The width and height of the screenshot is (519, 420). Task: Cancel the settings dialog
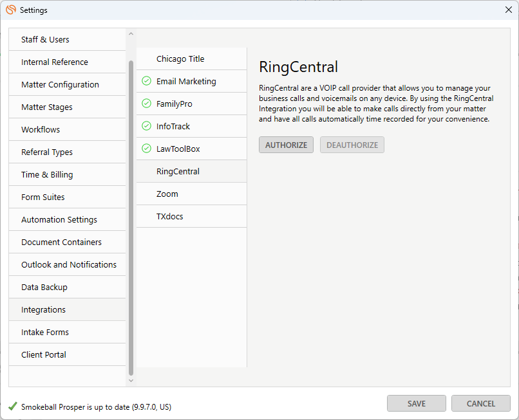[480, 403]
